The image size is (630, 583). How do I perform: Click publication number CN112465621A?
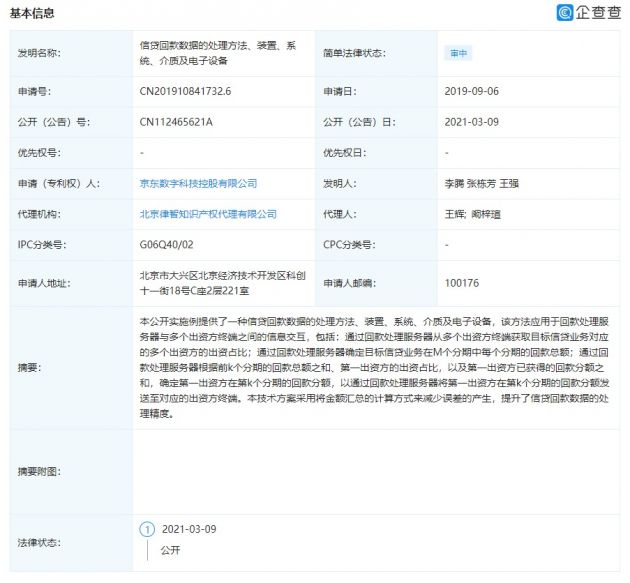click(177, 122)
